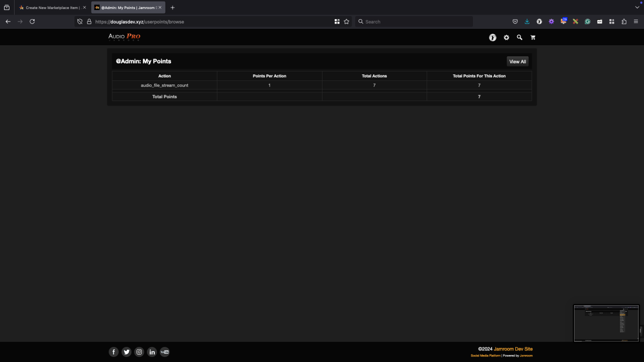Image resolution: width=644 pixels, height=362 pixels.
Task: Click the @Admin: My Points heading
Action: tap(143, 61)
